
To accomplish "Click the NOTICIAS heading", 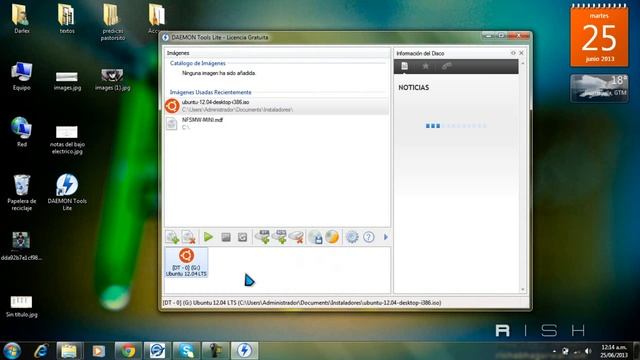I will 413,87.
